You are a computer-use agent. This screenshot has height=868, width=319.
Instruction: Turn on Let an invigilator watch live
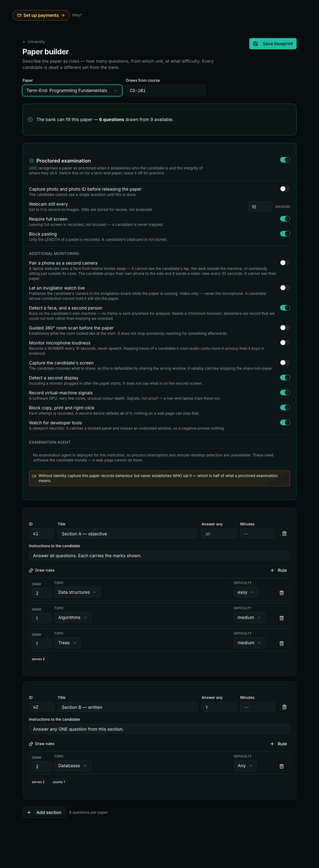point(285,287)
